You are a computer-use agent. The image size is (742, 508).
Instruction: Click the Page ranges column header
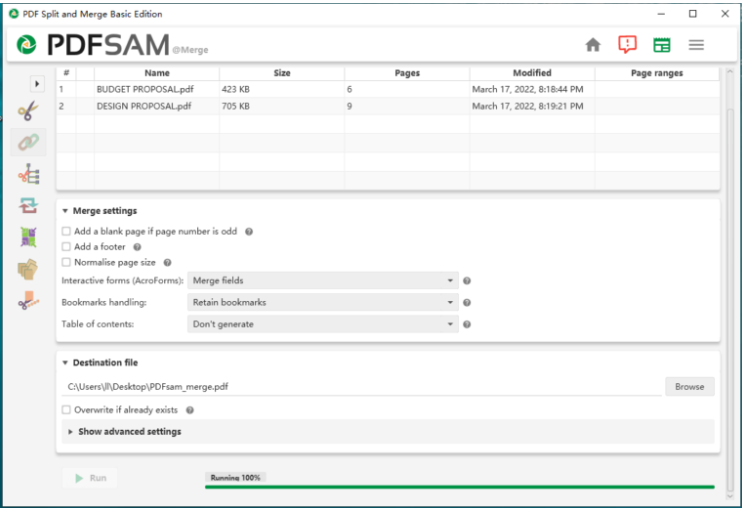pos(657,73)
